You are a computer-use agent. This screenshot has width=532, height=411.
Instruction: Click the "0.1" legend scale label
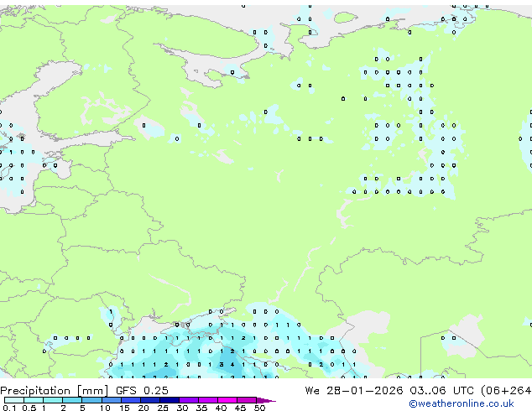tap(9, 408)
